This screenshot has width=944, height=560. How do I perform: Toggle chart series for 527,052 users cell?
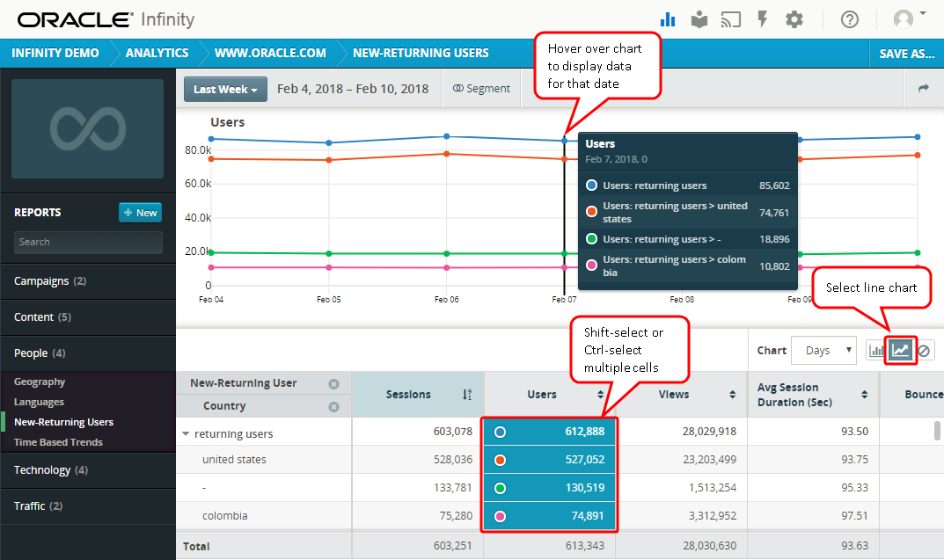[500, 460]
